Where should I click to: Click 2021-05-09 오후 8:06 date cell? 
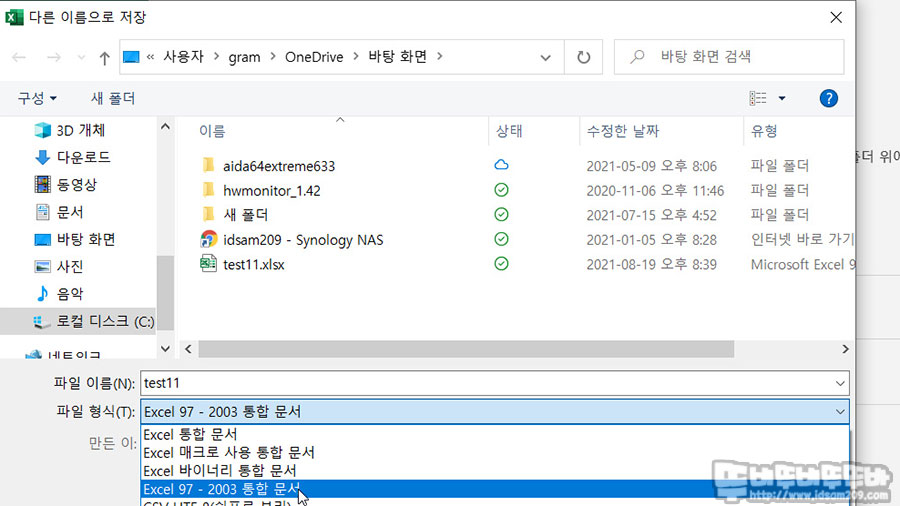pyautogui.click(x=651, y=166)
